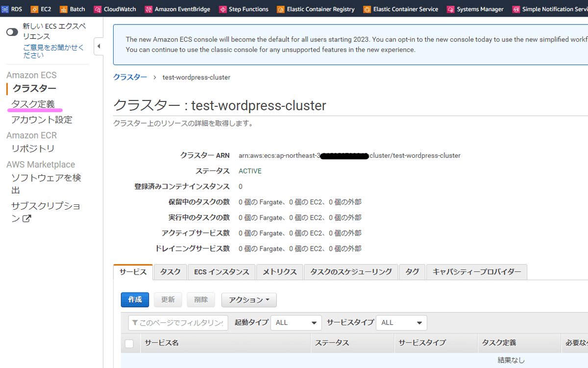Open the Systems Manager shortcut icon
This screenshot has height=368, width=588.
coord(450,9)
